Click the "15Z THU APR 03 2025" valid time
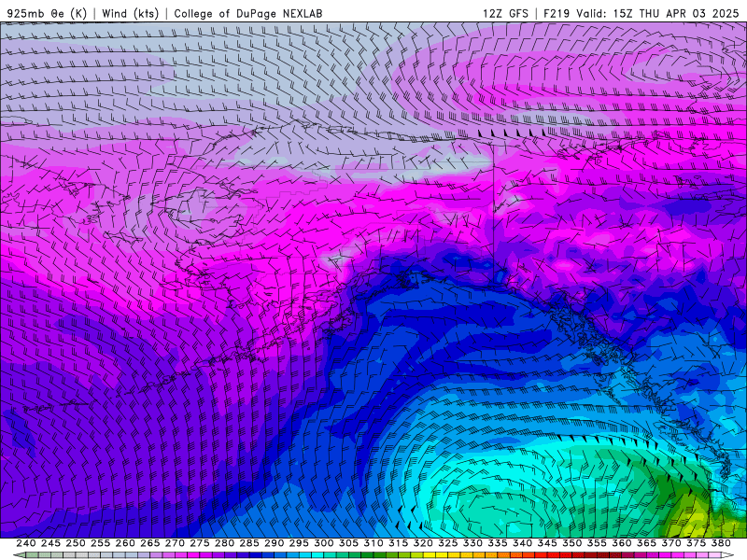 [675, 13]
